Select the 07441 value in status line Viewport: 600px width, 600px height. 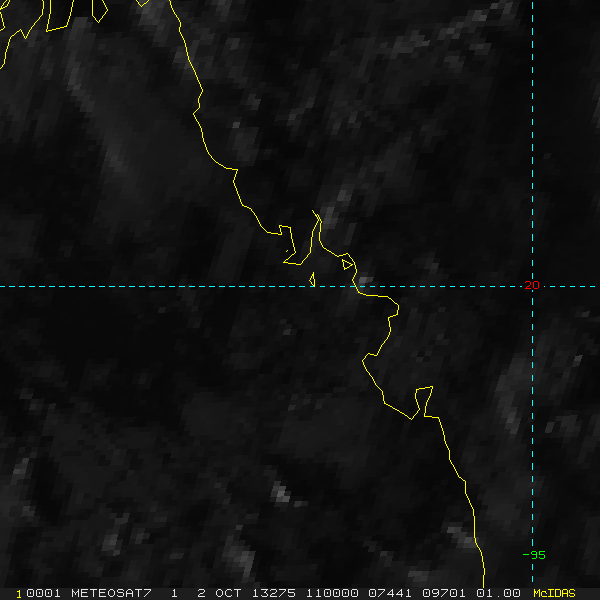click(390, 593)
